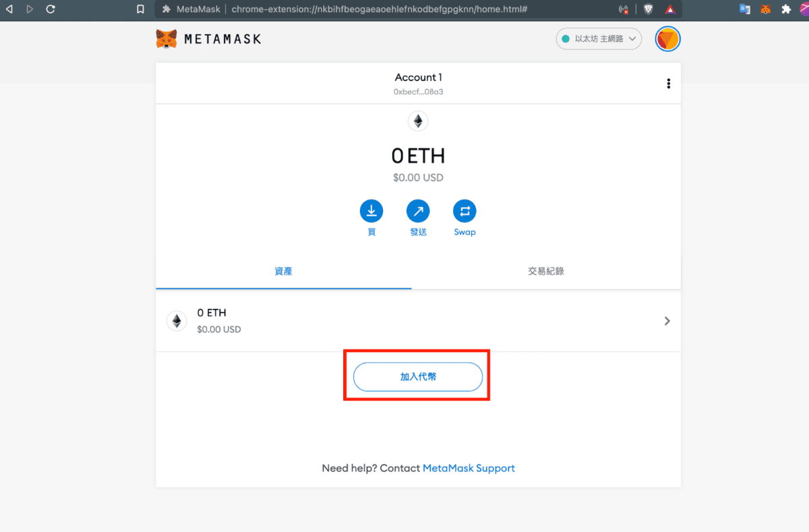The height and width of the screenshot is (532, 809).
Task: Open the account avatar menu
Action: (x=667, y=38)
